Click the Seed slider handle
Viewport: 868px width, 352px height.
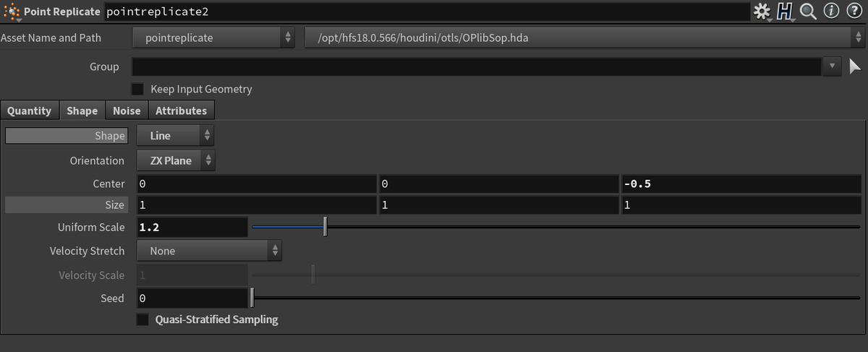tap(252, 298)
